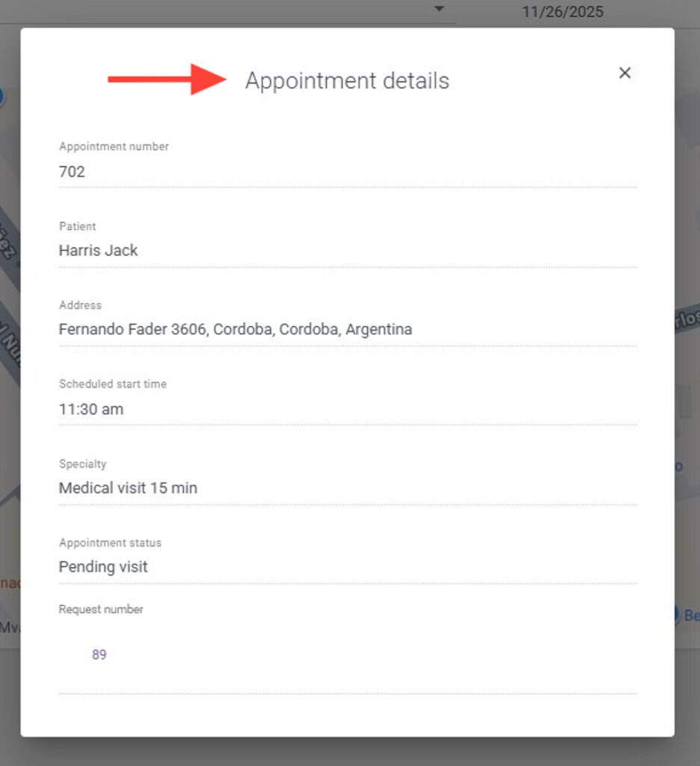Click the Fernando Fader 3606 address field
Viewport: 700px width, 766px height.
(x=236, y=329)
